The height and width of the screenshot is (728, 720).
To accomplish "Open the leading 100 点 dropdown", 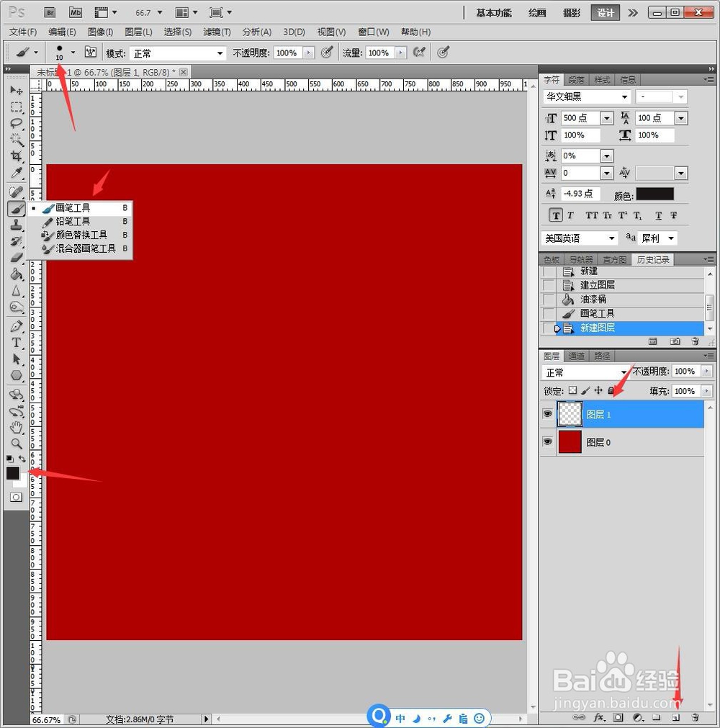I will click(x=681, y=118).
